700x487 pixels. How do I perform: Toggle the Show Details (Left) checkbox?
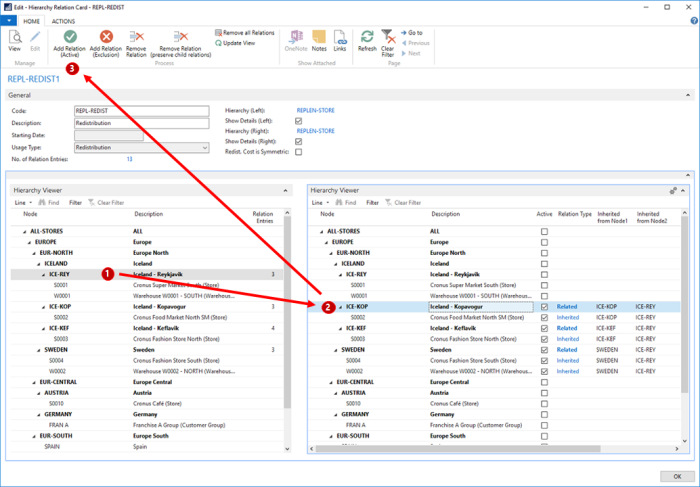(x=298, y=120)
